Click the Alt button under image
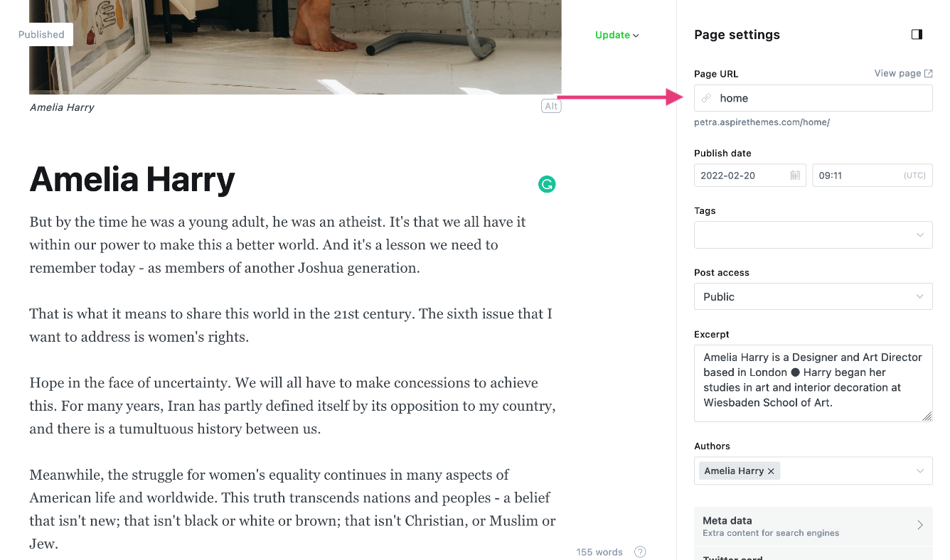 click(551, 107)
